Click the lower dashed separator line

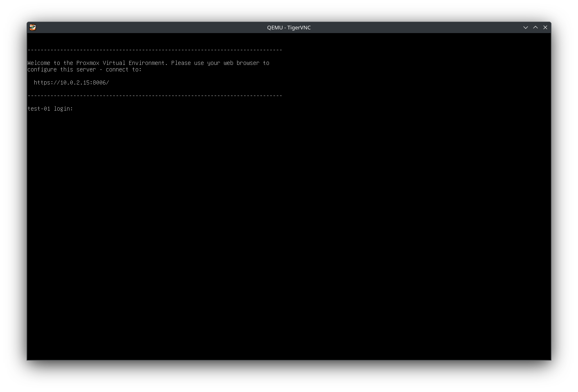155,96
